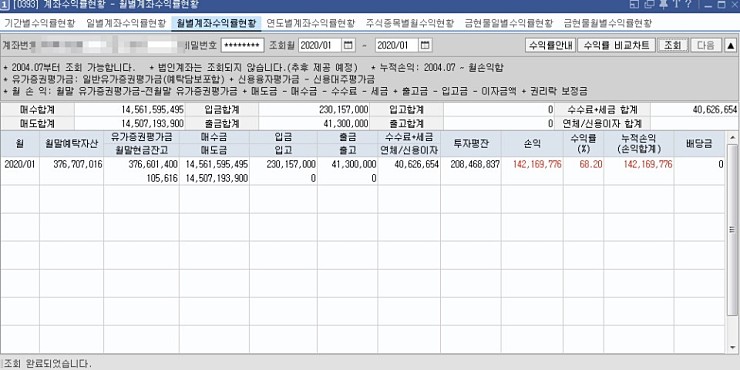Screen dimensions: 740x370
Task: Open the 주식종목별월수익현황 tab
Action: tap(410, 23)
